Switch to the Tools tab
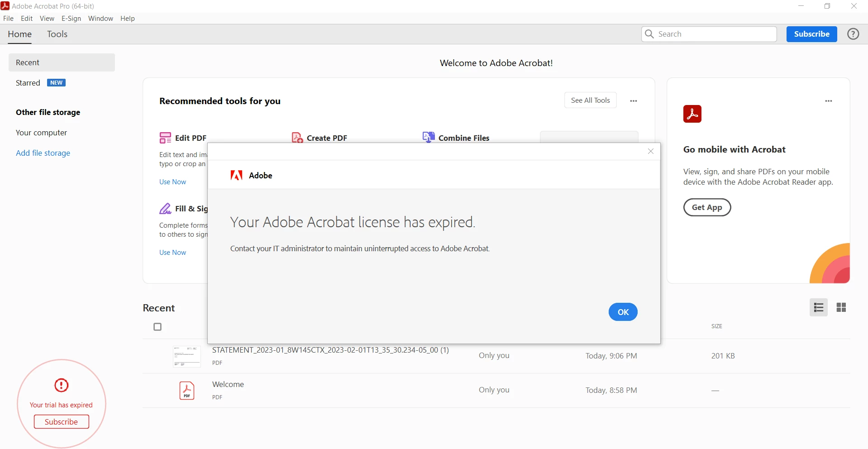 pos(57,34)
